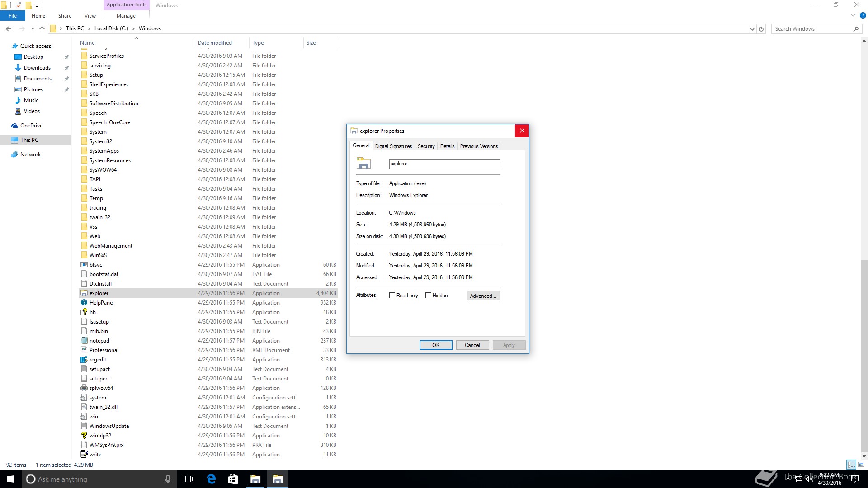The image size is (868, 488).
Task: Sort by Size column header
Action: pos(321,43)
